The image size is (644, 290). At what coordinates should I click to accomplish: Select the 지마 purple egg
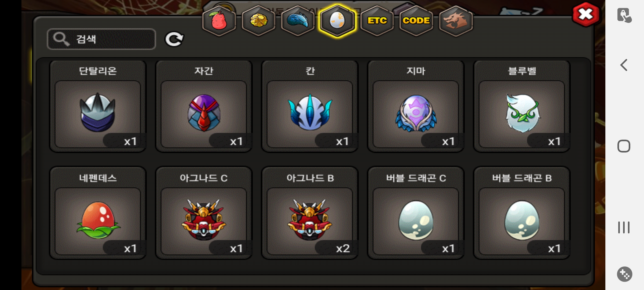click(416, 106)
